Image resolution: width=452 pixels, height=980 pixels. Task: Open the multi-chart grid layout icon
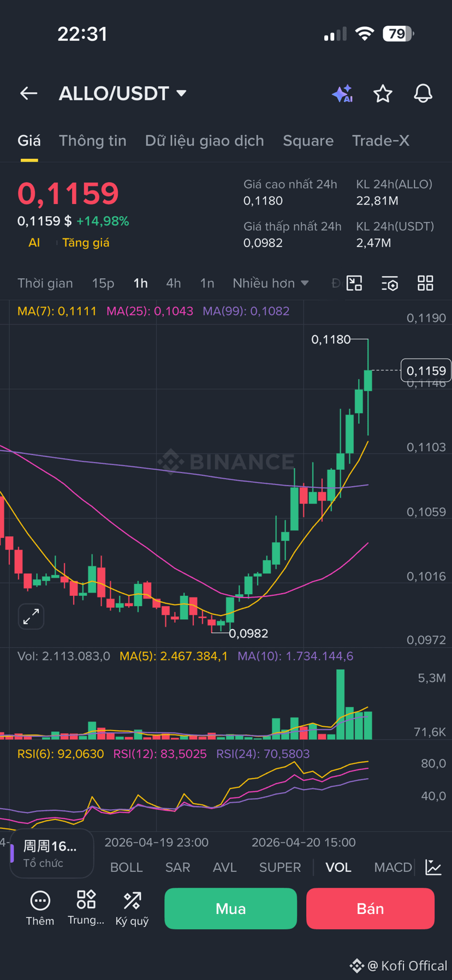[425, 283]
